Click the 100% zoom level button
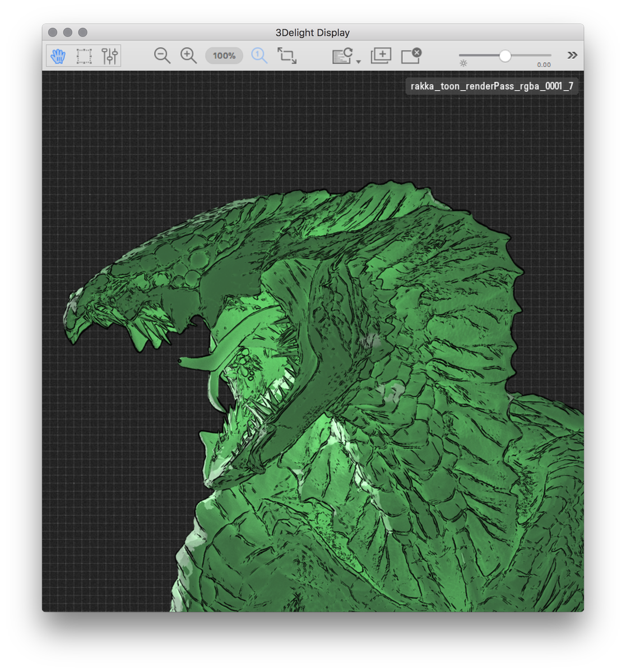This screenshot has width=626, height=672. coord(224,55)
